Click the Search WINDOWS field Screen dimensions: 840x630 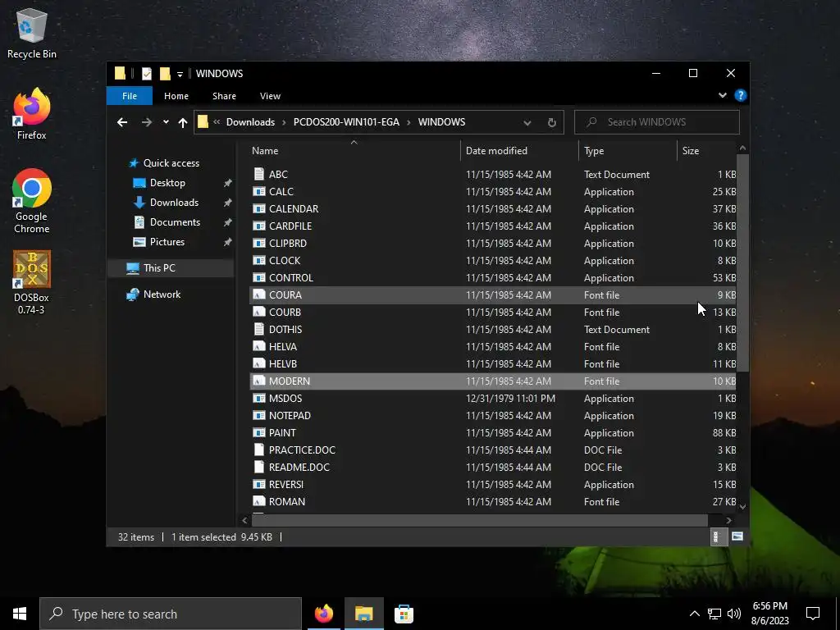tap(657, 122)
